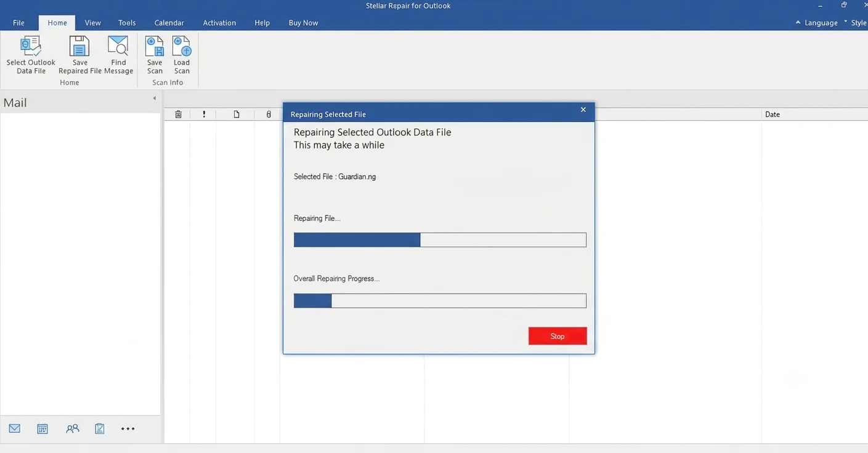868x453 pixels.
Task: Select the Home ribbon tab
Action: click(x=57, y=23)
